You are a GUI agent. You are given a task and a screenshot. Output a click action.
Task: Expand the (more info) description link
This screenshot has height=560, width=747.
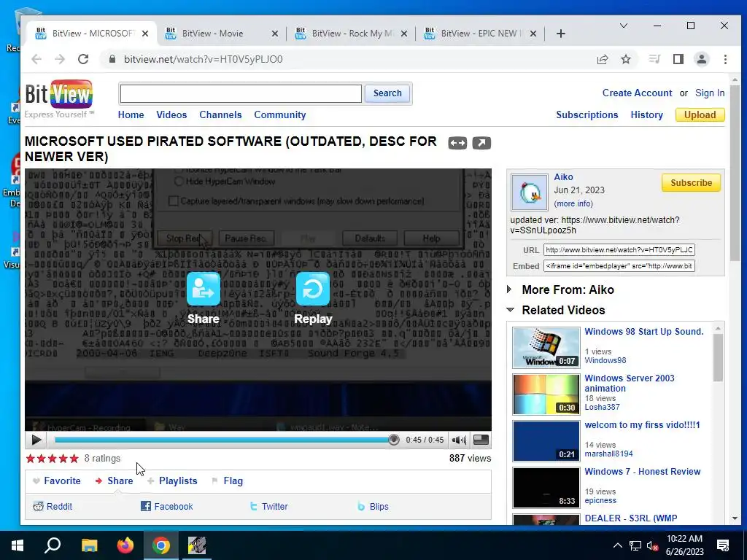pyautogui.click(x=573, y=204)
